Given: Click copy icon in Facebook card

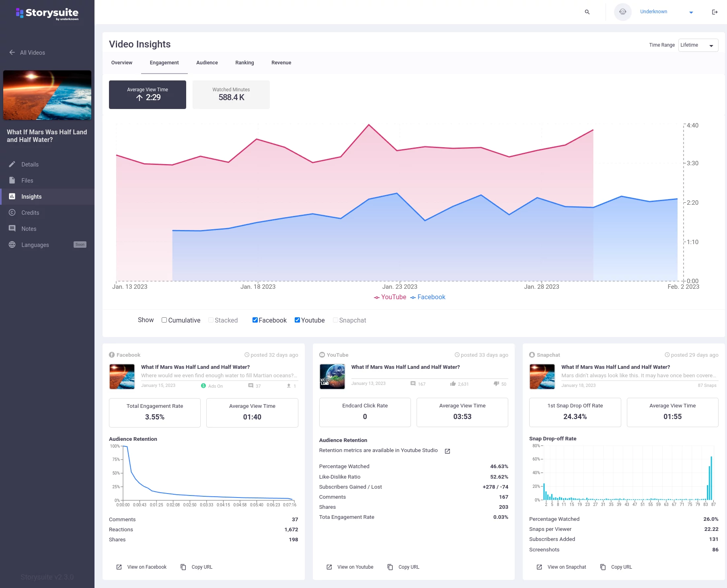Looking at the screenshot, I should point(183,567).
